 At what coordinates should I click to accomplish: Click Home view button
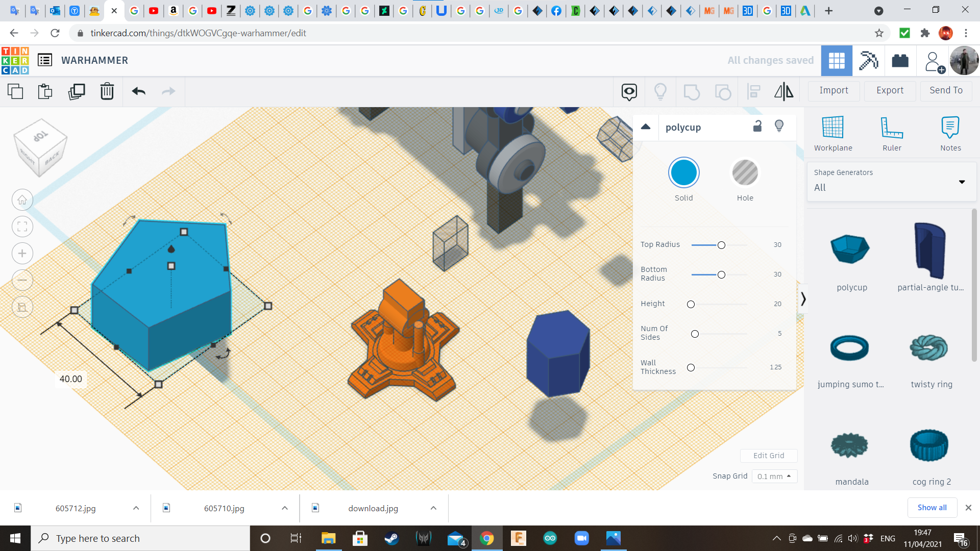click(x=22, y=200)
